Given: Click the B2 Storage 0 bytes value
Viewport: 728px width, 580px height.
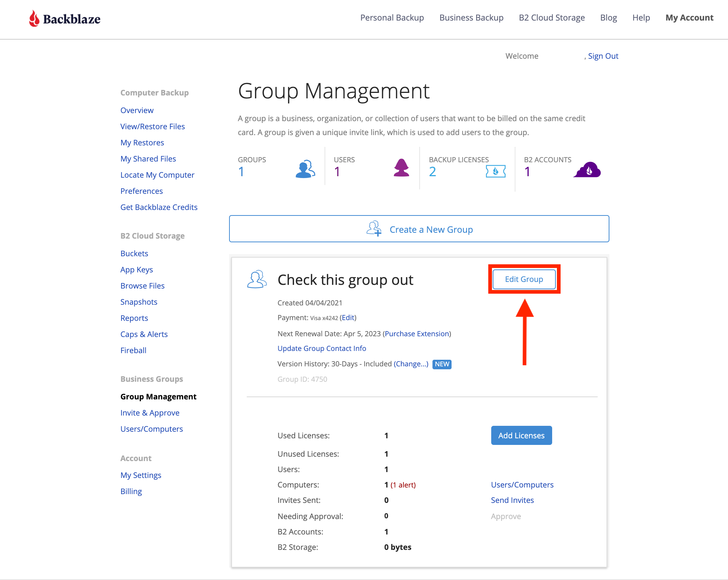Looking at the screenshot, I should (x=398, y=547).
